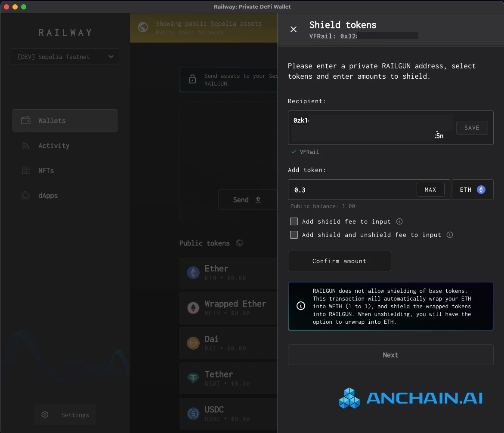Click the globe icon beside Public tokens
This screenshot has width=504, height=433.
click(239, 243)
